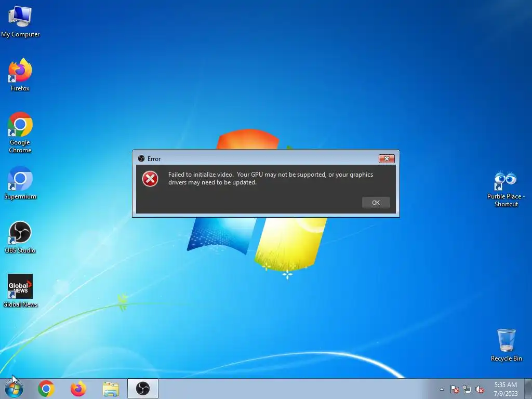Screen dimensions: 532x399
Task: Select the Google Chrome desktop shortcut
Action: coord(20,132)
